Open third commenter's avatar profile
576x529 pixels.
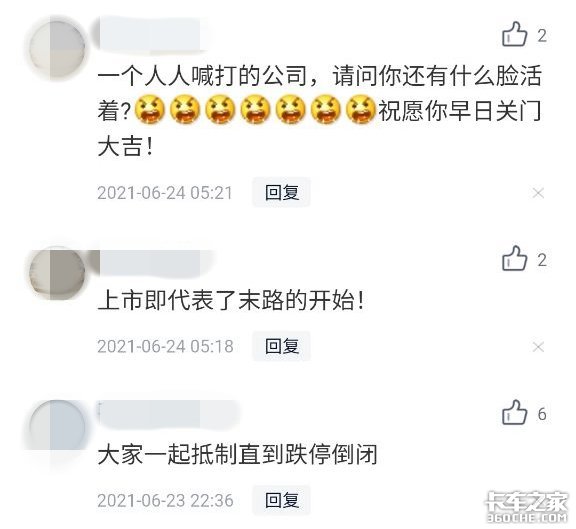tap(57, 427)
